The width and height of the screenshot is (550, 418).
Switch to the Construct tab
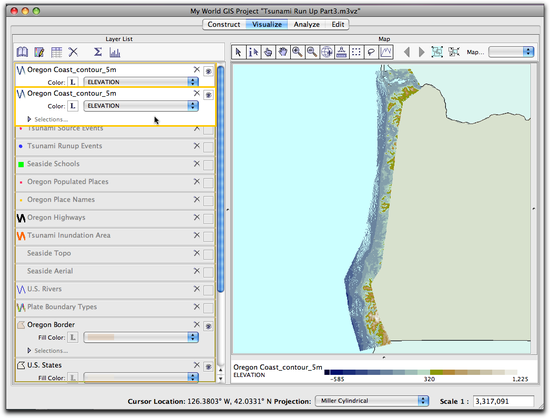tap(224, 25)
